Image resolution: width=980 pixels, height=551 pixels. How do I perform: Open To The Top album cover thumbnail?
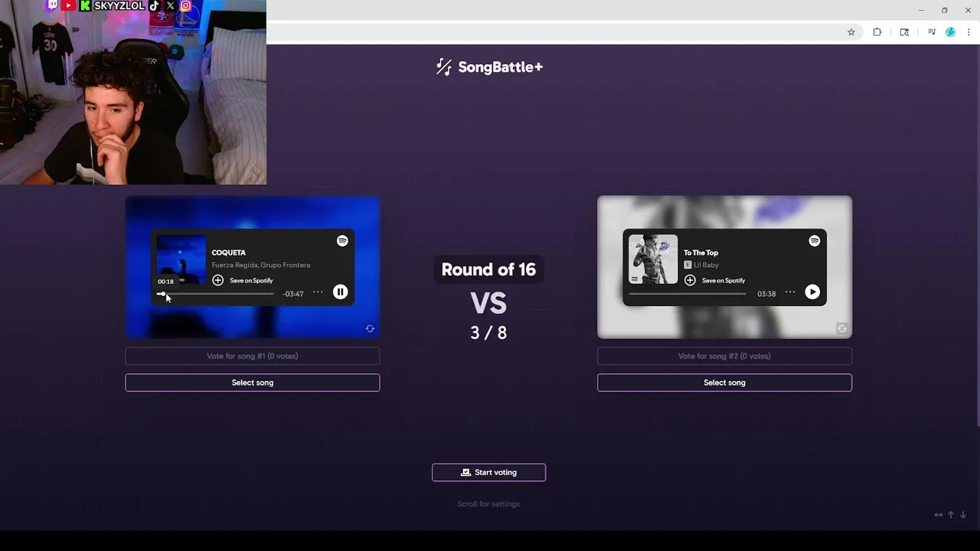[x=653, y=259]
